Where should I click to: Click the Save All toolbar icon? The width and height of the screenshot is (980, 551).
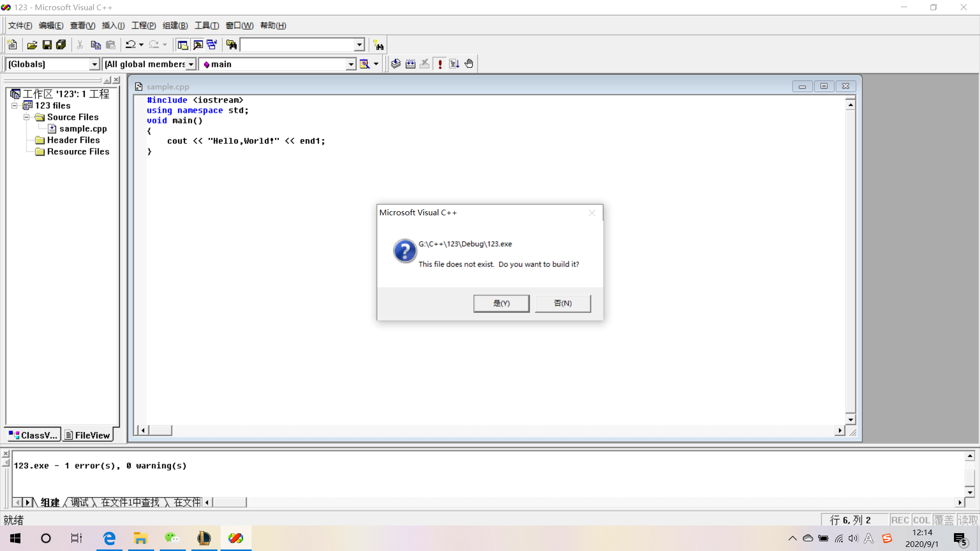tap(61, 45)
